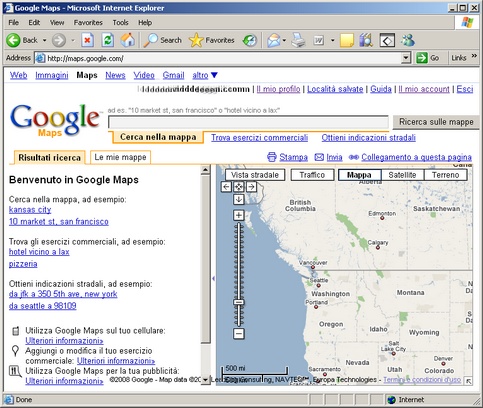
Task: Open the Forward button history dropdown
Action: 73,40
